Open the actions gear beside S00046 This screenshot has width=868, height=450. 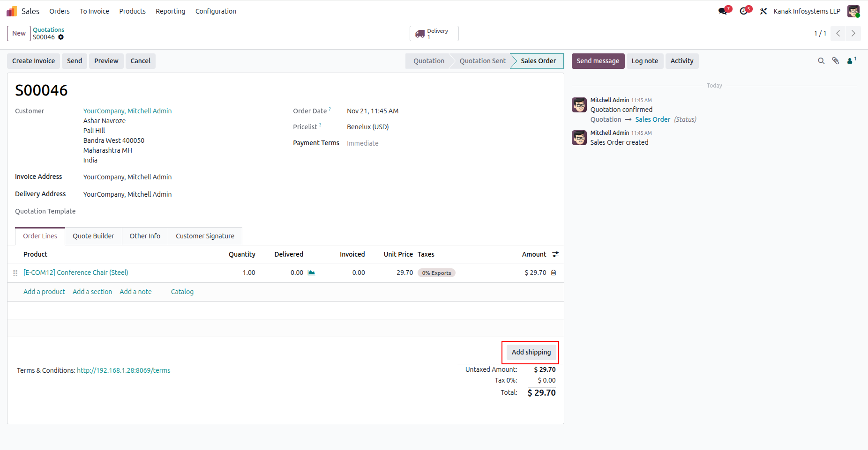(x=61, y=37)
